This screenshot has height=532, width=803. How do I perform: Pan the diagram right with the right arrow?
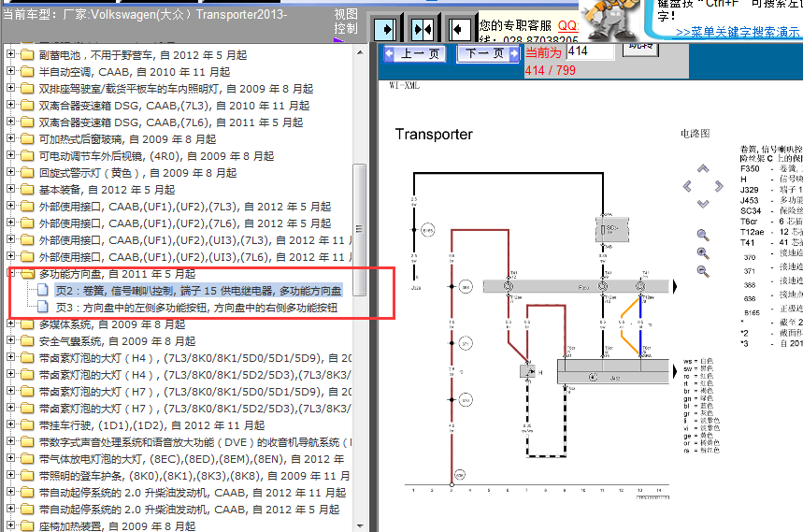[x=719, y=186]
